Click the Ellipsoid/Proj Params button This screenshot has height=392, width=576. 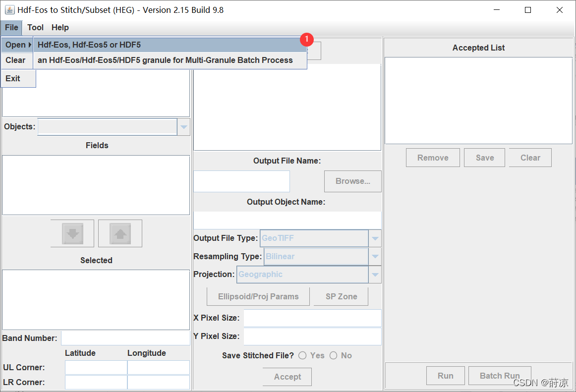click(x=258, y=296)
